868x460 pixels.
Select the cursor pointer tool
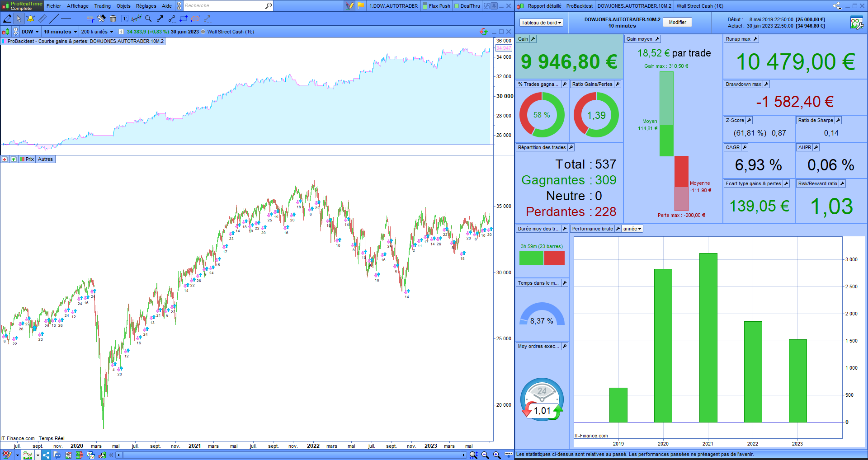(x=19, y=19)
